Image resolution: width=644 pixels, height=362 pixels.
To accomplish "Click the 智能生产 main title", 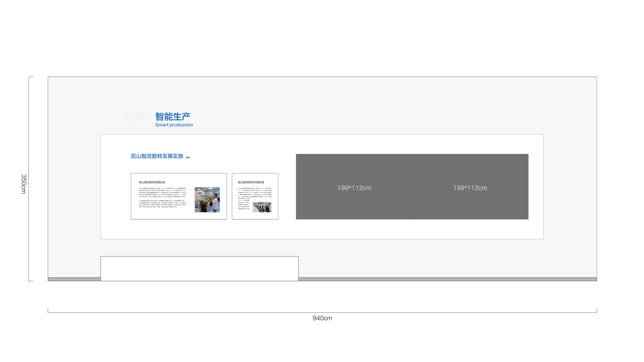I will (x=173, y=116).
